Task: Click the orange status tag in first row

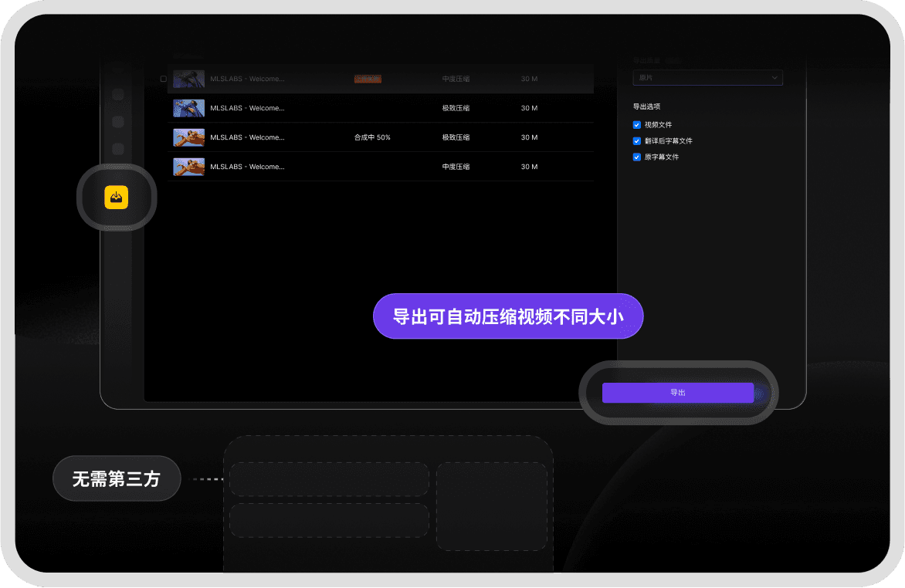Action: (x=368, y=79)
